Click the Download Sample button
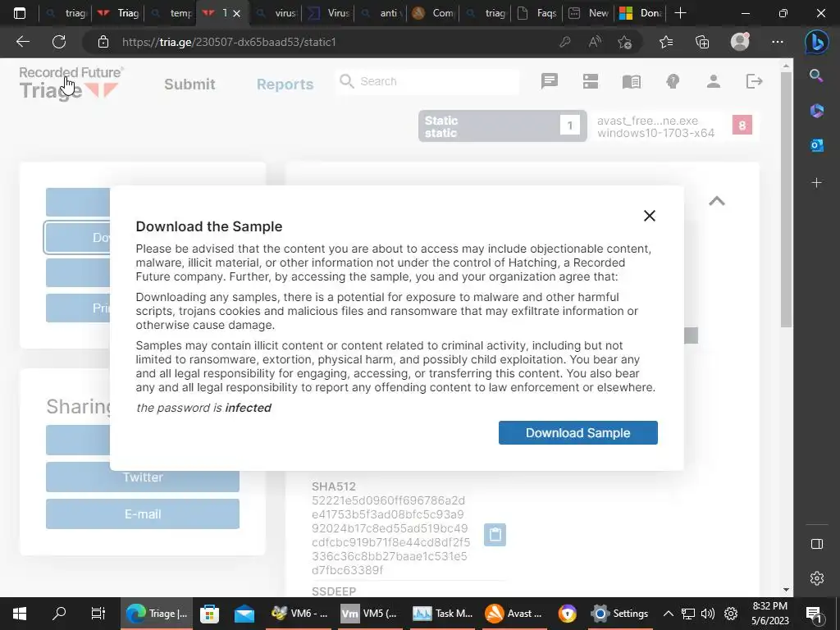The height and width of the screenshot is (630, 840). [578, 432]
